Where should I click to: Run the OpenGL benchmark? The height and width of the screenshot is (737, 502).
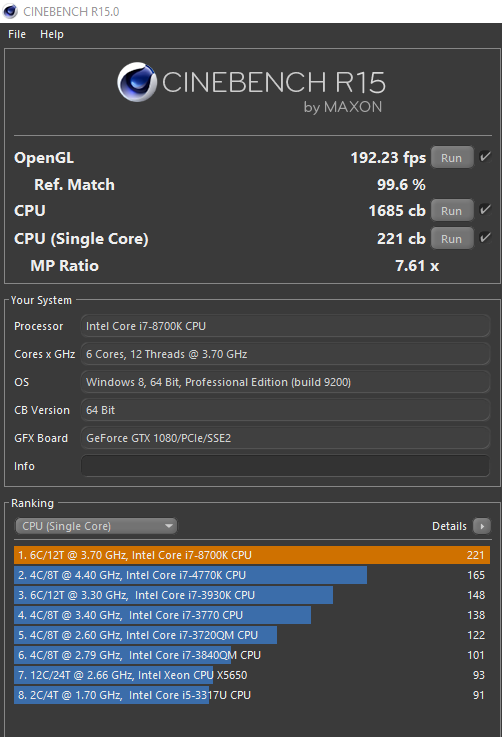coord(451,158)
